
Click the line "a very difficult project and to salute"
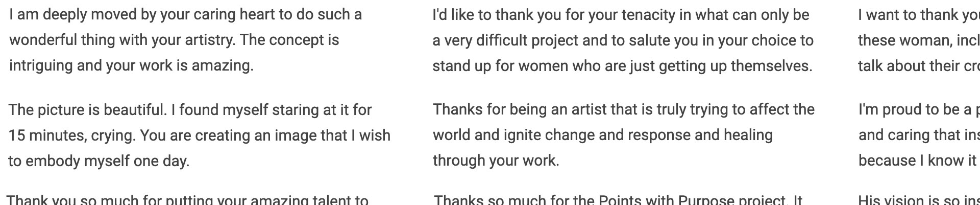[x=623, y=40]
